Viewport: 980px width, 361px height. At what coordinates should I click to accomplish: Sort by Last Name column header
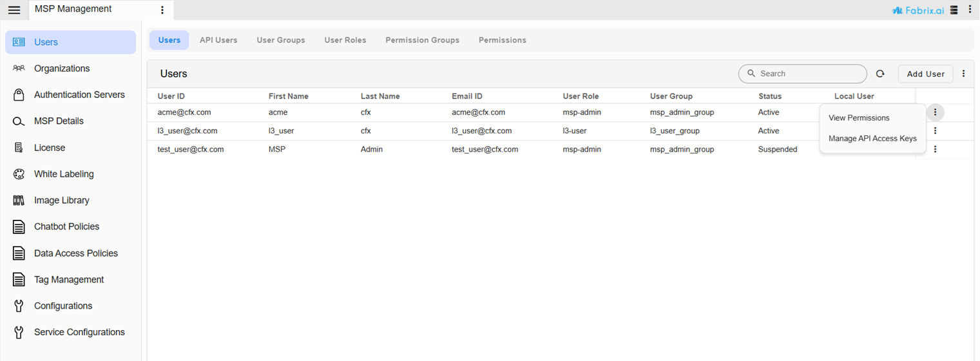pos(380,96)
